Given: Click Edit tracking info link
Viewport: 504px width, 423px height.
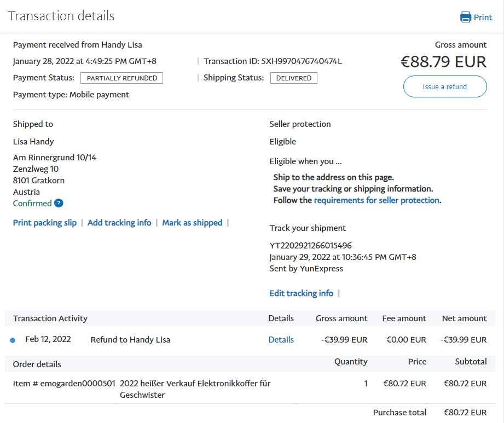Looking at the screenshot, I should 301,293.
